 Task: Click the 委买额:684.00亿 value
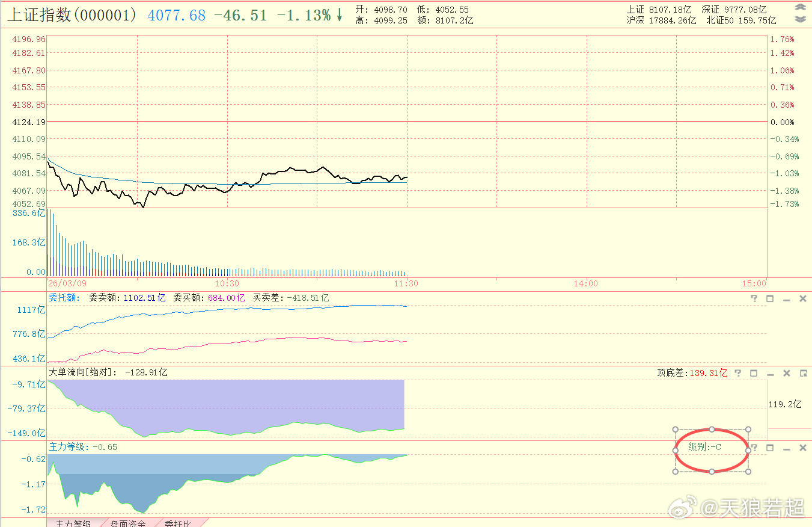[209, 298]
